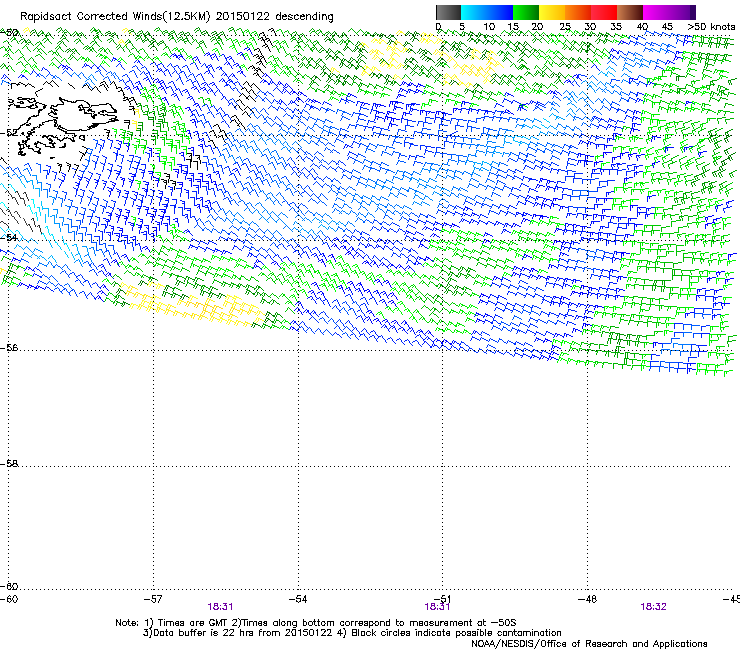This screenshot has height=650, width=740.
Task: Click the -52 latitude axis label
Action: [x=9, y=133]
